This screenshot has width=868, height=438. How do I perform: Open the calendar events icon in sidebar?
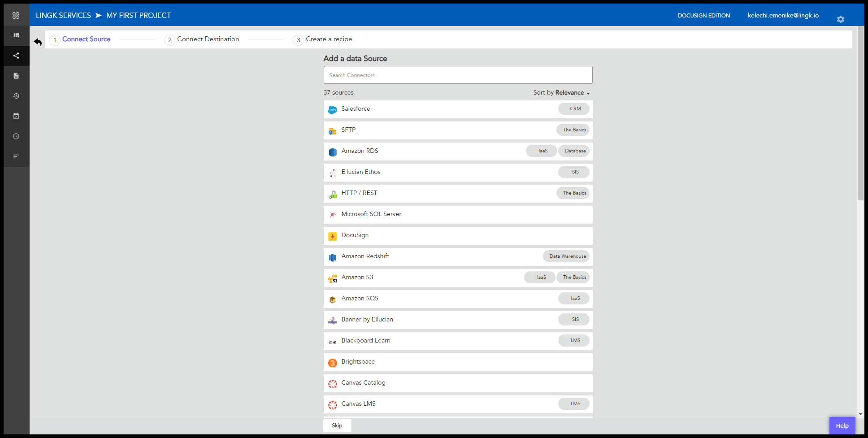pyautogui.click(x=16, y=116)
